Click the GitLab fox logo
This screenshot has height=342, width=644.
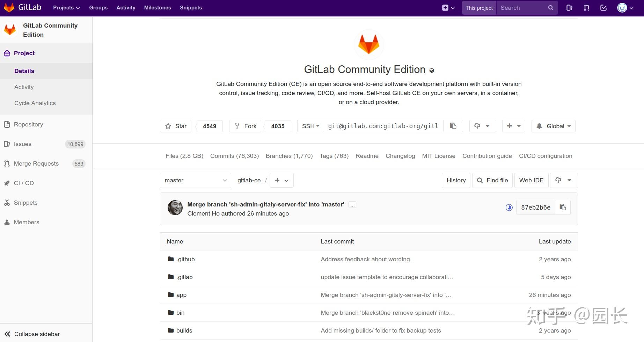(x=9, y=7)
